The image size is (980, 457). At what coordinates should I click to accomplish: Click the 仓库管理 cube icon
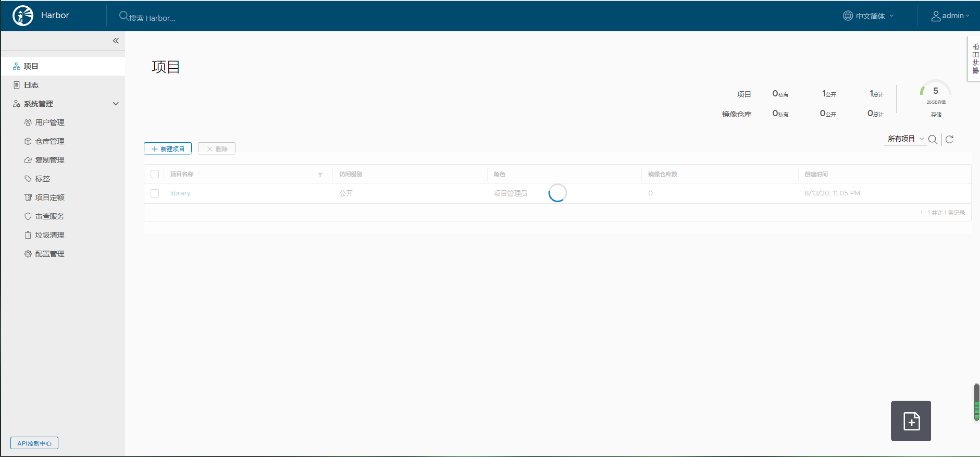tap(28, 141)
